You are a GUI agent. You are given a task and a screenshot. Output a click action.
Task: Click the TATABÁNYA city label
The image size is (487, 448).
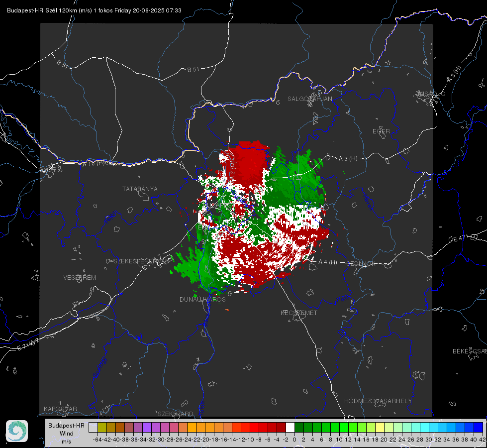pyautogui.click(x=140, y=189)
